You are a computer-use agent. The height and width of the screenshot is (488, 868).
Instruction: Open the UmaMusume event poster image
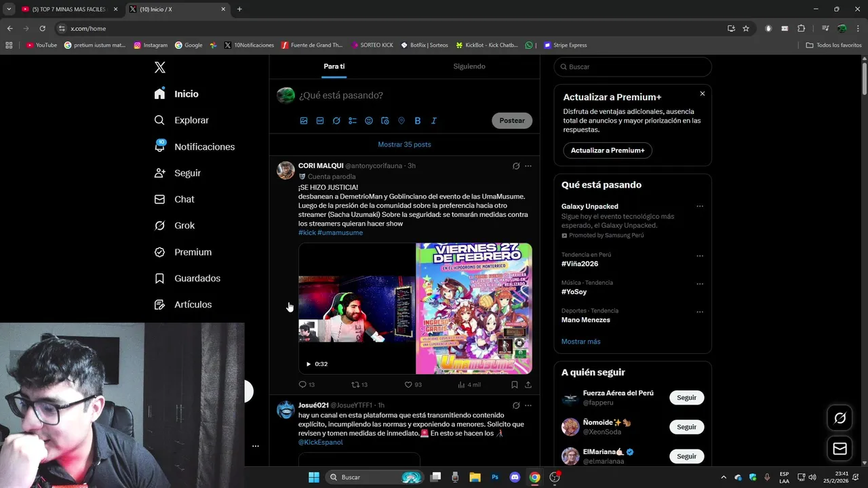(474, 308)
